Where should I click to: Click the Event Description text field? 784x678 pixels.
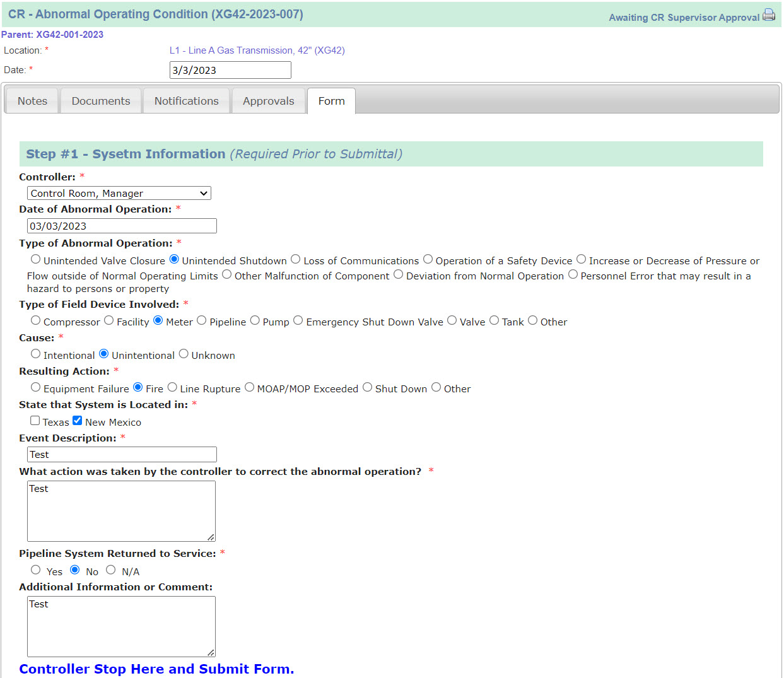(122, 454)
